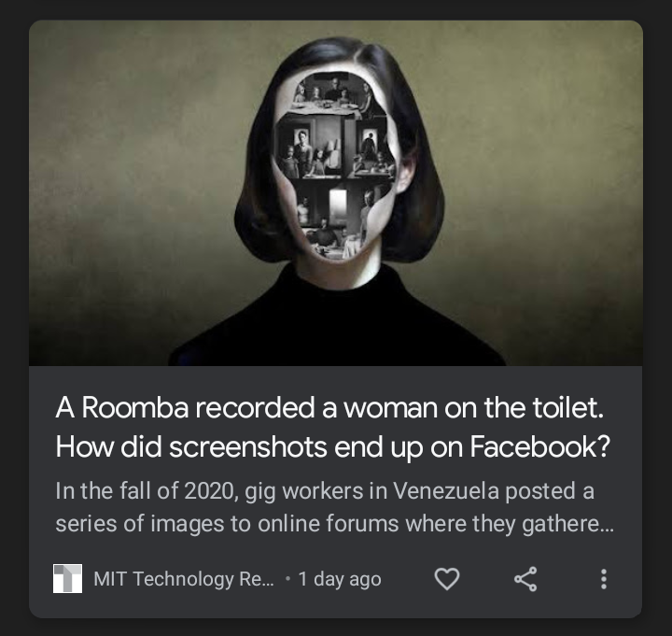The width and height of the screenshot is (672, 636).
Task: Click the '1 day ago' timestamp
Action: point(340,579)
